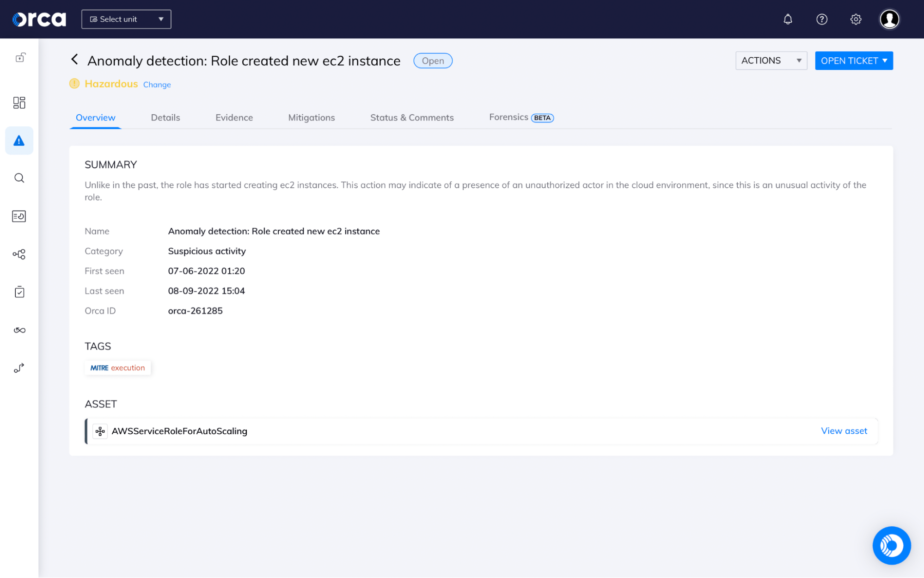Click Change next to Hazardous severity
The width and height of the screenshot is (924, 578).
click(x=157, y=84)
